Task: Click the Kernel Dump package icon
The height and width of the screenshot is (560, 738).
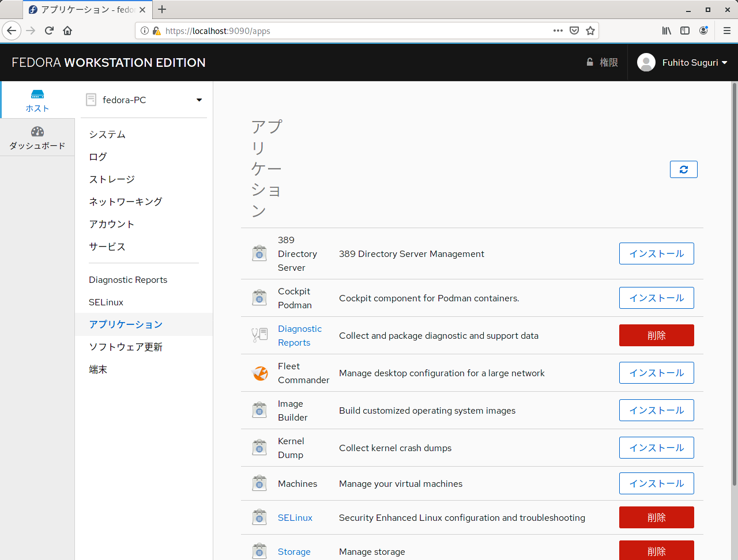Action: click(259, 448)
